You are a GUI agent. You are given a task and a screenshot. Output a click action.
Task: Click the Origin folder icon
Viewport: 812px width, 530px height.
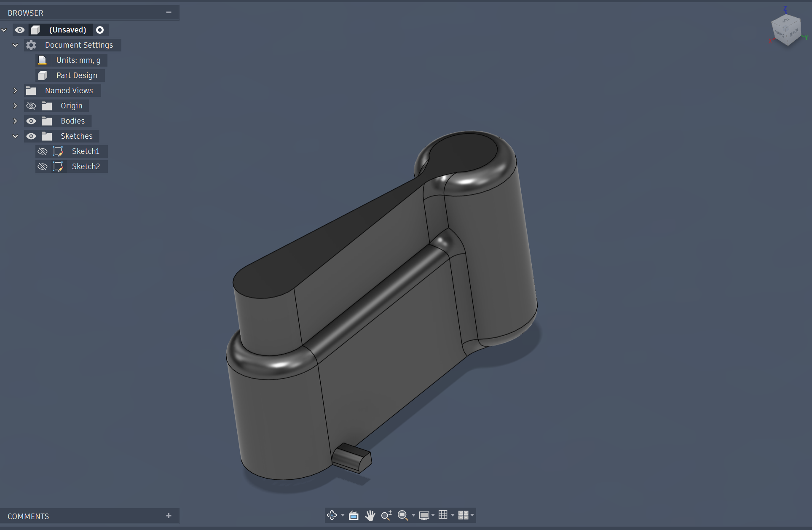tap(46, 106)
